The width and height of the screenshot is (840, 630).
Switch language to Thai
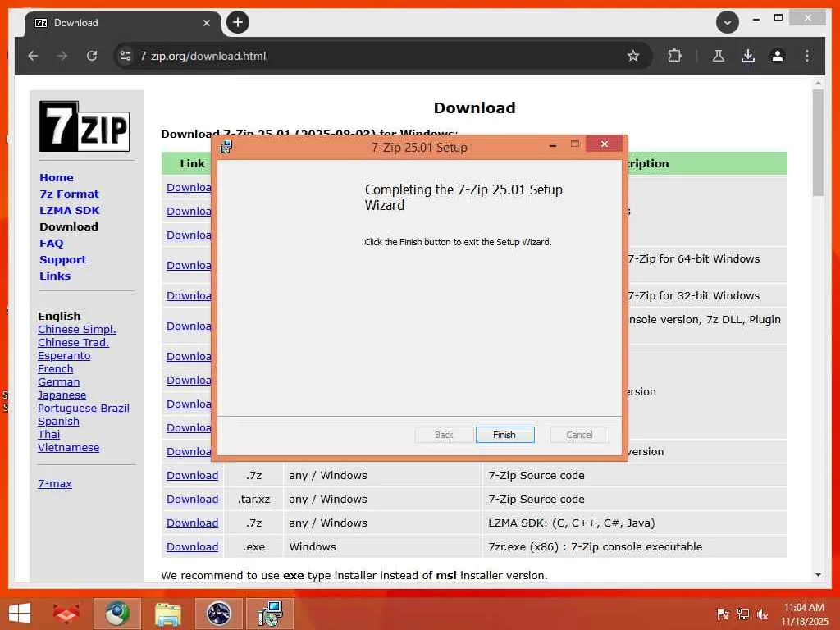coord(48,435)
